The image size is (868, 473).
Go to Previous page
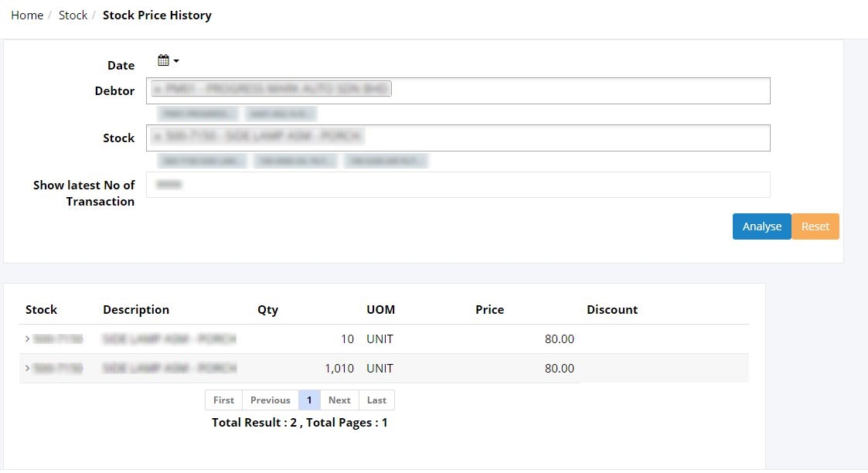271,400
